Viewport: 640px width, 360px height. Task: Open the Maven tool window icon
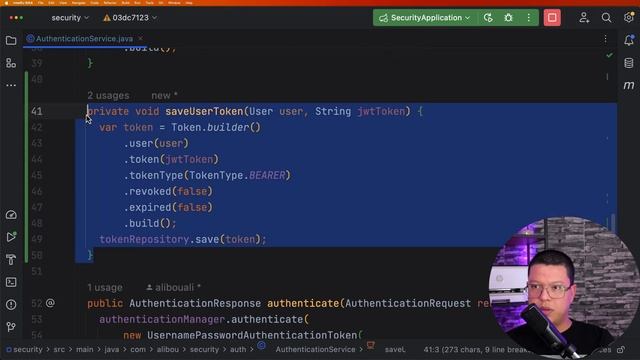[x=629, y=85]
